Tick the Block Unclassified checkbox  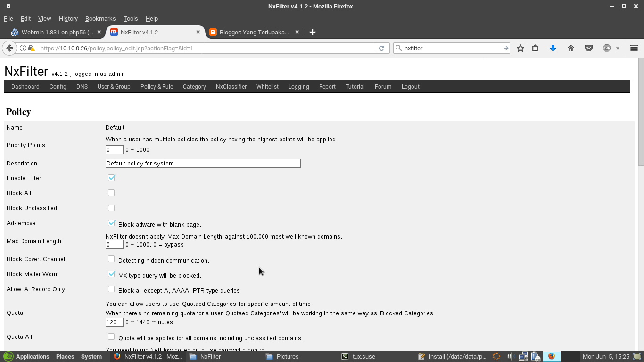point(111,208)
